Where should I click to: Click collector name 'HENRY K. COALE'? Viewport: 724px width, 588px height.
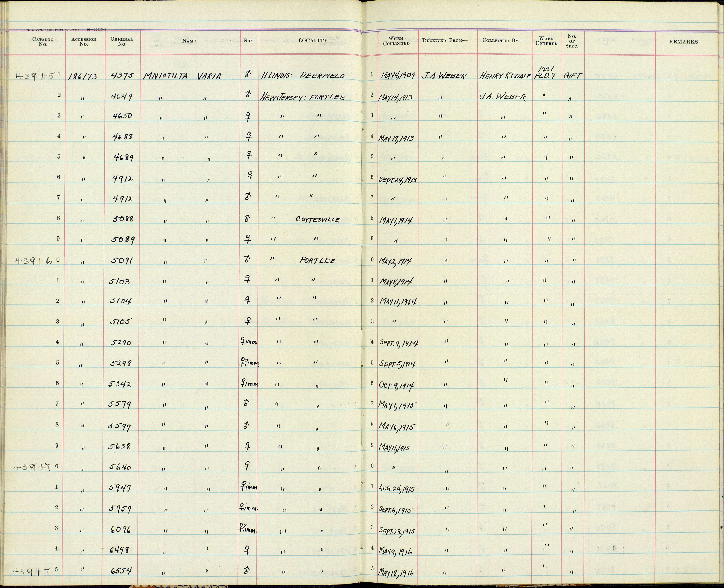click(x=505, y=76)
